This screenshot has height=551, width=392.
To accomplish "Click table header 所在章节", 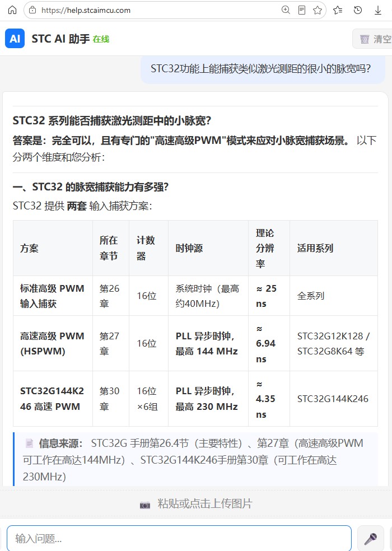I will point(111,248).
